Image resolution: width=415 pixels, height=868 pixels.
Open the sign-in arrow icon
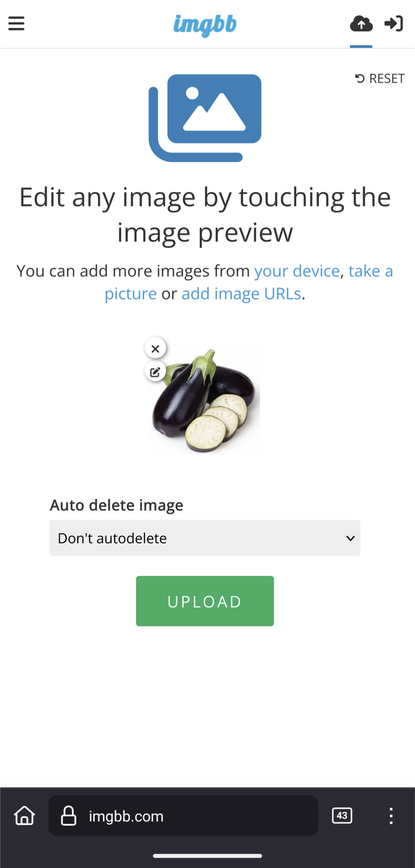pyautogui.click(x=394, y=24)
